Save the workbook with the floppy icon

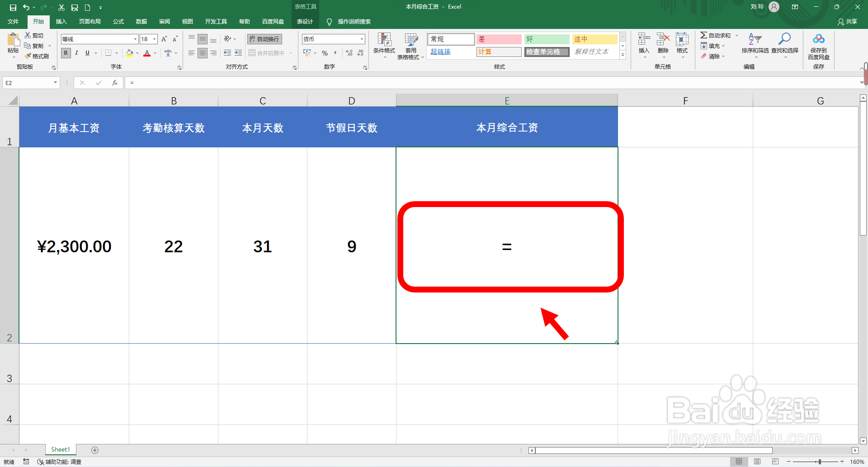pyautogui.click(x=13, y=7)
